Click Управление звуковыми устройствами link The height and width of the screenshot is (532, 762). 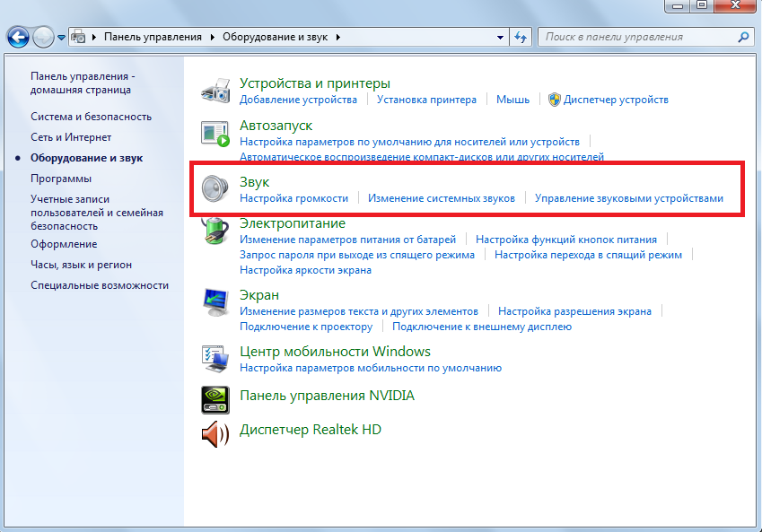pos(629,198)
